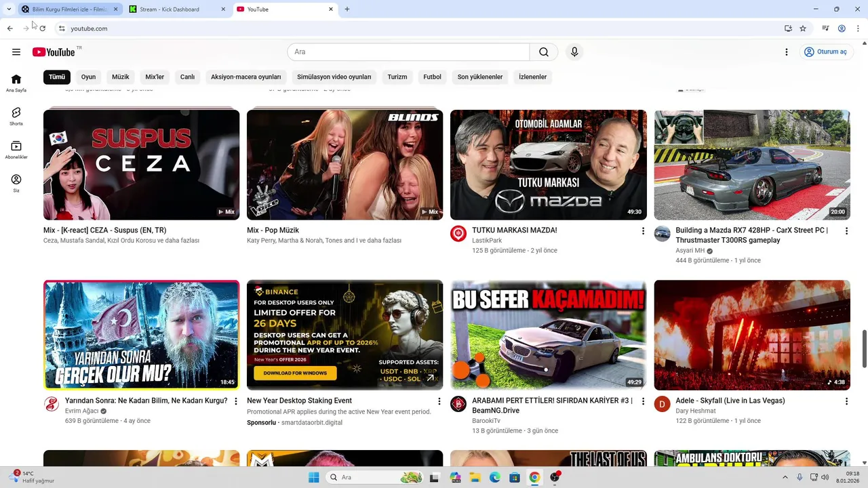Open the new tab button
Screen dimensions: 868x488
click(x=347, y=9)
